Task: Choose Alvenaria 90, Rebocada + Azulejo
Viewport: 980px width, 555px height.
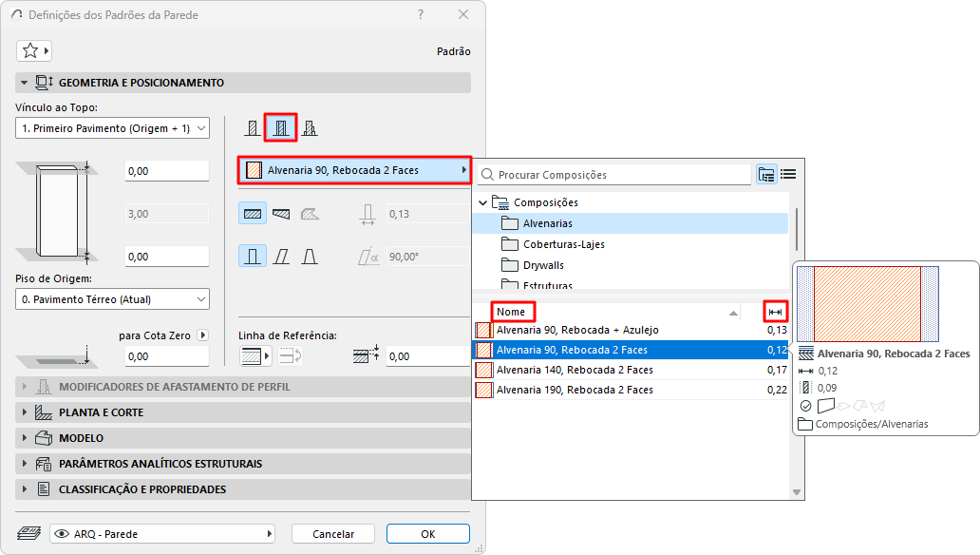Action: 631,330
